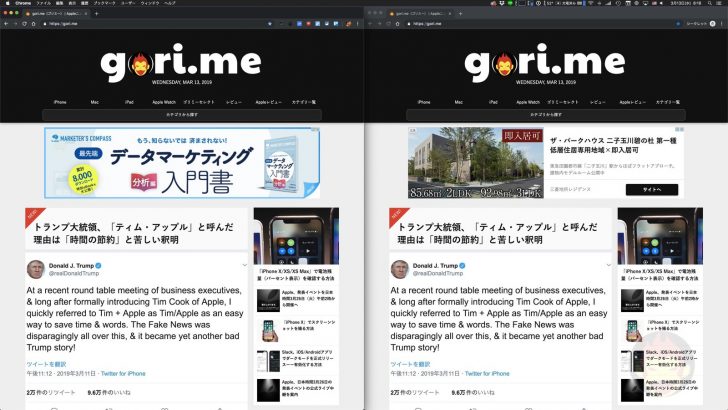Open home page in right incognito window
728x410 pixels.
coord(397,23)
